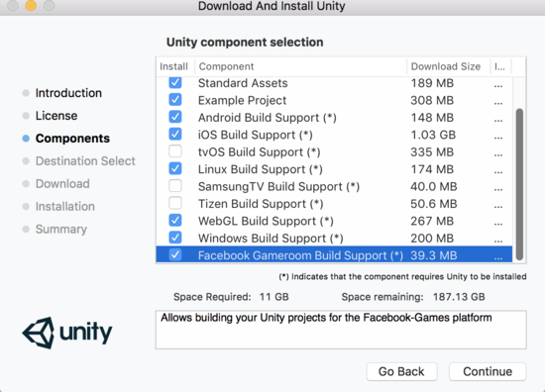Enable SamsungTV Build Support checkbox
The width and height of the screenshot is (545, 392).
tap(175, 186)
